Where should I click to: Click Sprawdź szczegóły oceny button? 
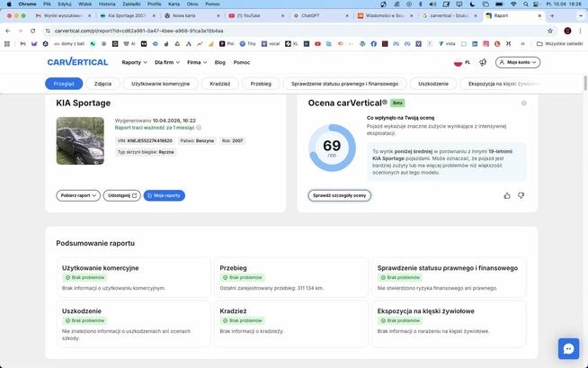[339, 195]
